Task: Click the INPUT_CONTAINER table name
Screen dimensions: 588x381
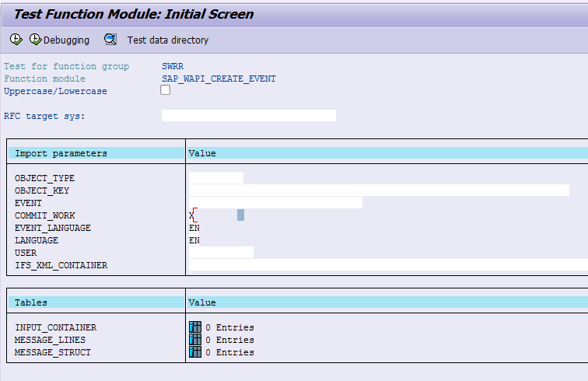Action: (55, 327)
